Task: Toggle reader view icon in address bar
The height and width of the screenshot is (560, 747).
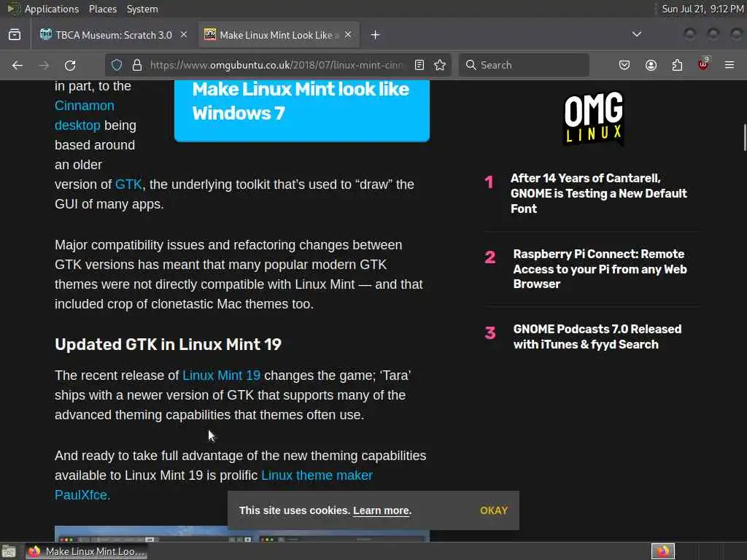Action: click(x=419, y=65)
